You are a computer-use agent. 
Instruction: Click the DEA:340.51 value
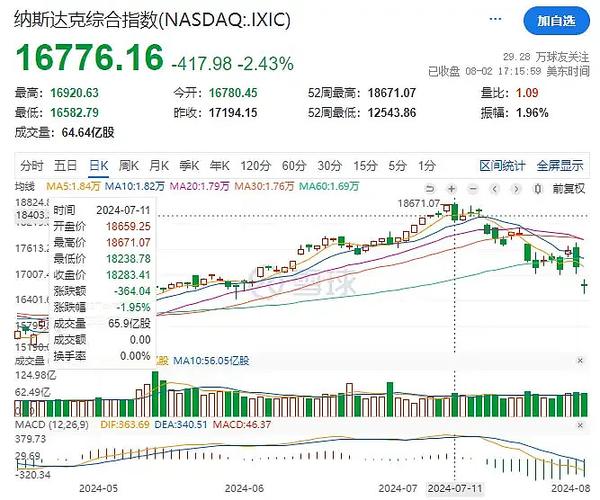[x=181, y=425]
